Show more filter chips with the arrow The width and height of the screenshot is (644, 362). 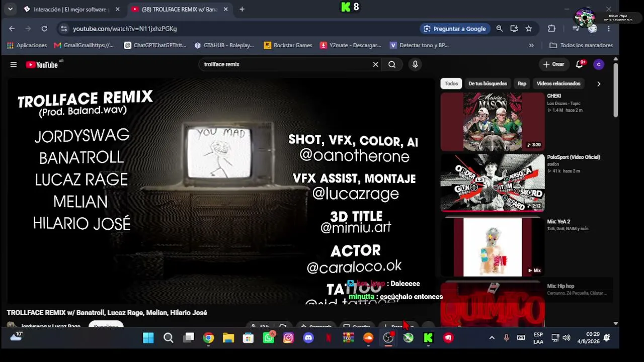pyautogui.click(x=599, y=83)
